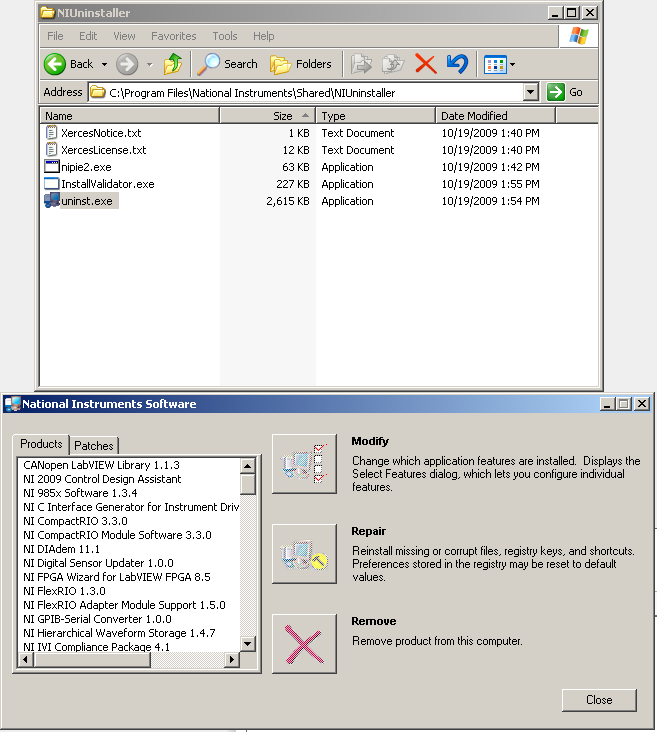Expand the Address bar dropdown
The width and height of the screenshot is (657, 732).
click(x=530, y=92)
